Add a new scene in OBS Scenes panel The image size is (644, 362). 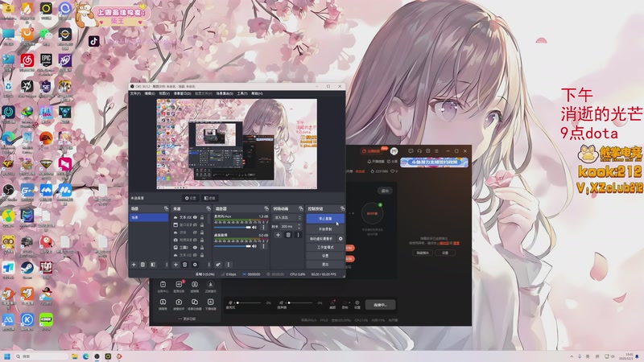(x=134, y=265)
